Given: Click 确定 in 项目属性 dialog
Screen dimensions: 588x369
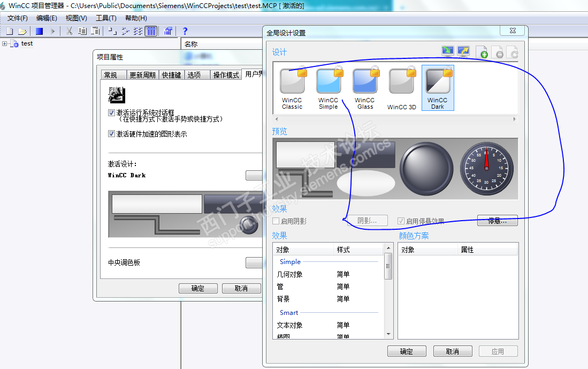Looking at the screenshot, I should (x=198, y=288).
